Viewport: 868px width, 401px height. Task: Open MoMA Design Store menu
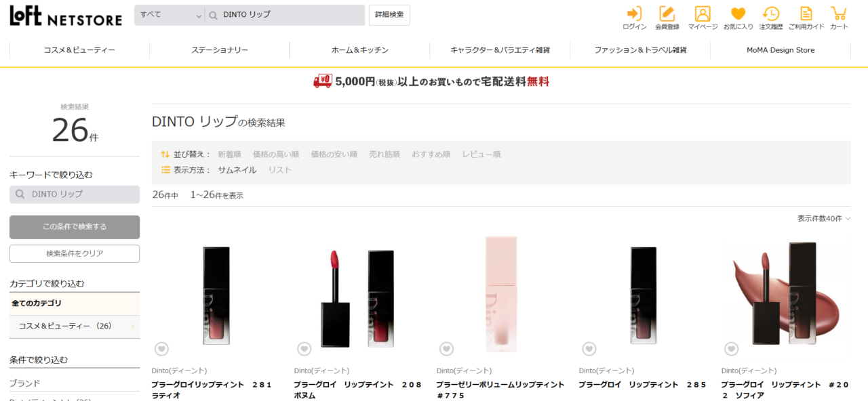pyautogui.click(x=781, y=50)
